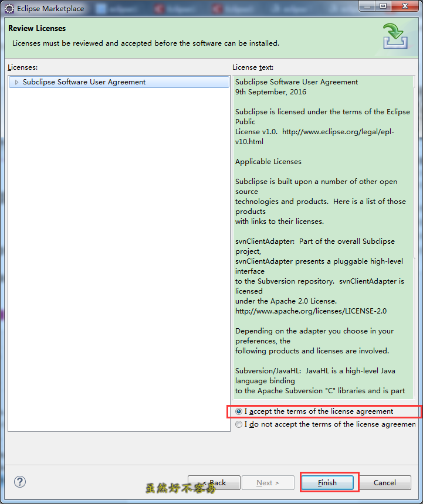Screen dimensions: 423x504
Task: Click the help question mark icon
Action: [20, 482]
